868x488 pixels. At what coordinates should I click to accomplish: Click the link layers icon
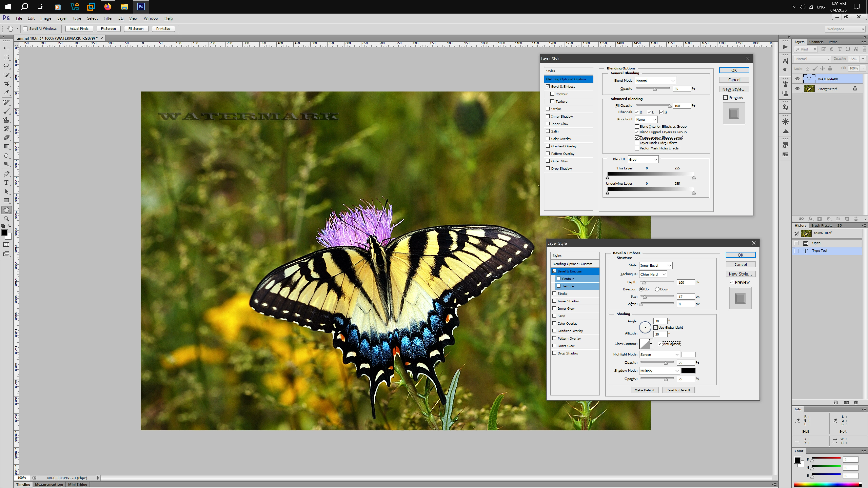pyautogui.click(x=801, y=219)
